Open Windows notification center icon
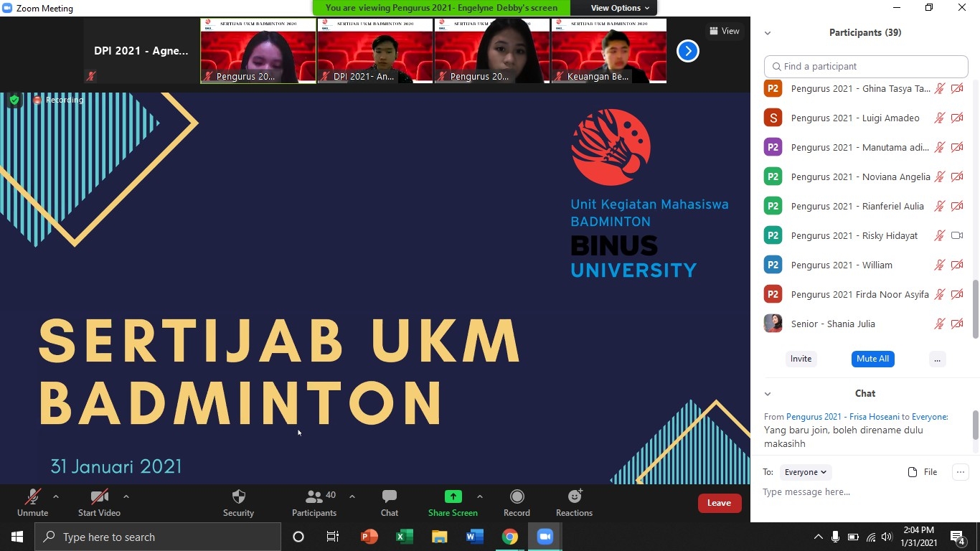The width and height of the screenshot is (980, 551). [x=958, y=537]
